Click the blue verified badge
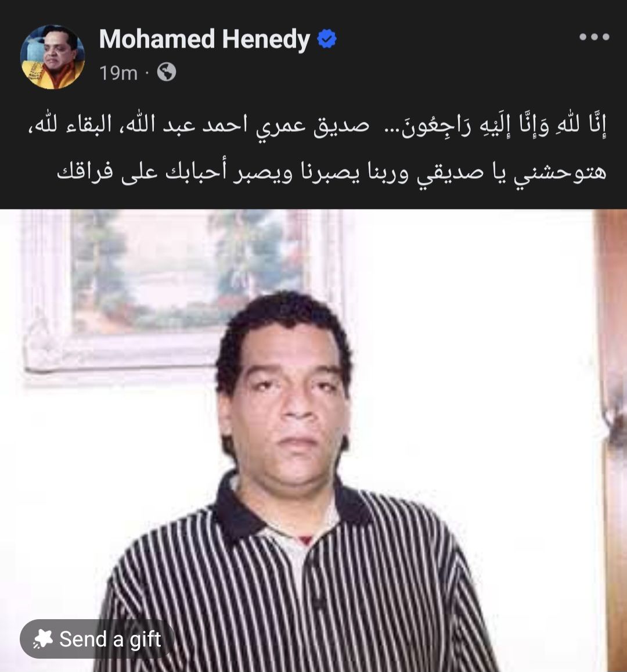This screenshot has width=627, height=672. 327,39
